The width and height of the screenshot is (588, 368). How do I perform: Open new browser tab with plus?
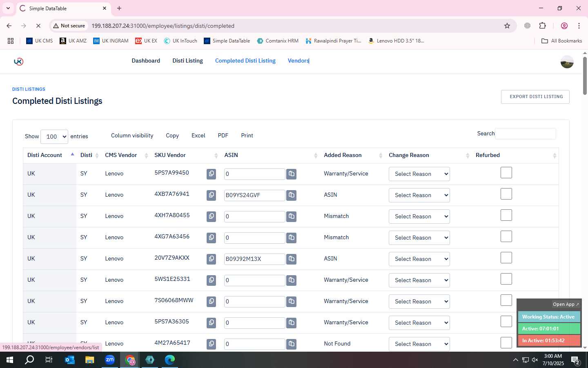[119, 8]
